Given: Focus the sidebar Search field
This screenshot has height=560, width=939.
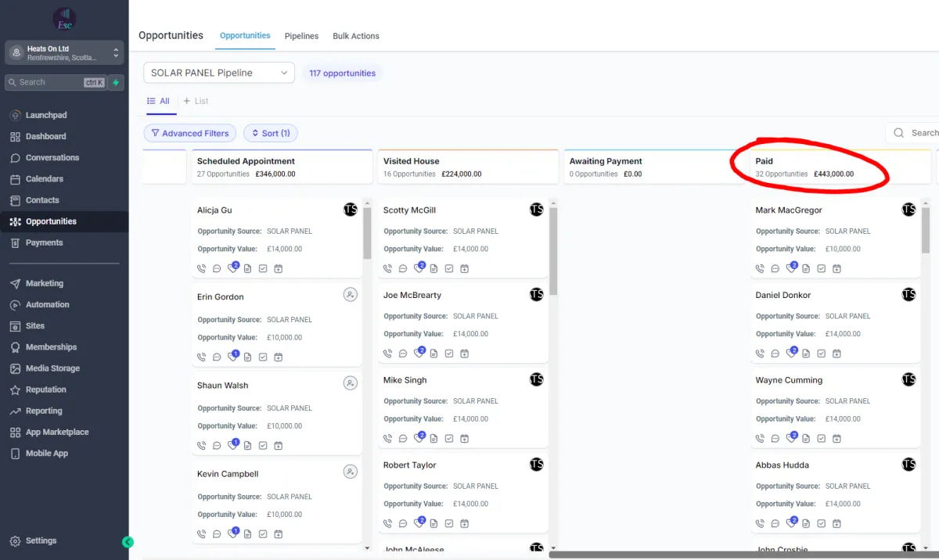Looking at the screenshot, I should click(x=55, y=82).
